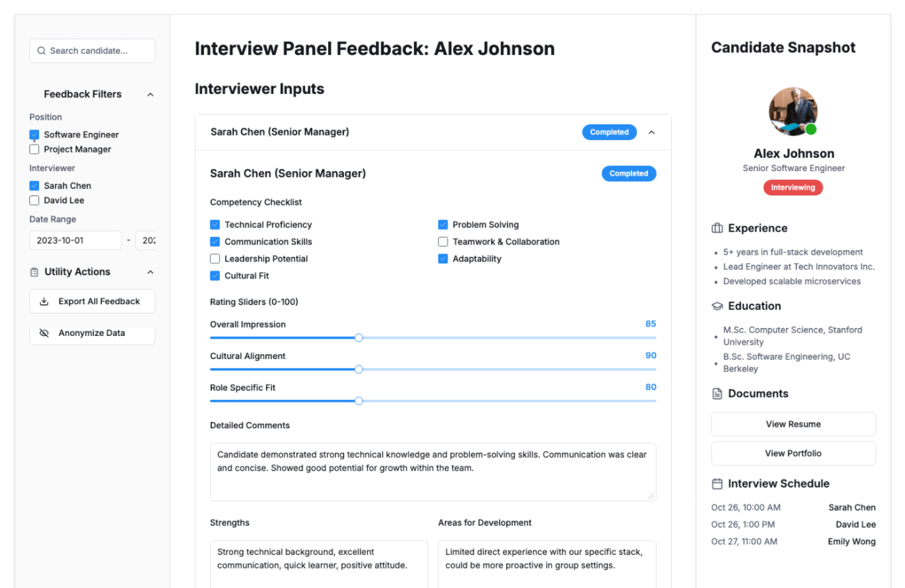Click the start date field 2023-10-01
The height and width of the screenshot is (588, 905).
[x=75, y=240]
